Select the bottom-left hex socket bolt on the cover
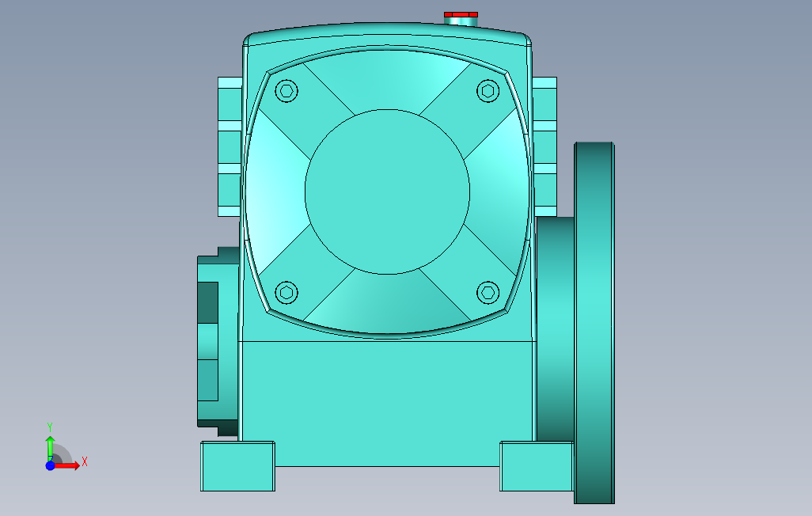812x516 pixels. click(x=286, y=293)
